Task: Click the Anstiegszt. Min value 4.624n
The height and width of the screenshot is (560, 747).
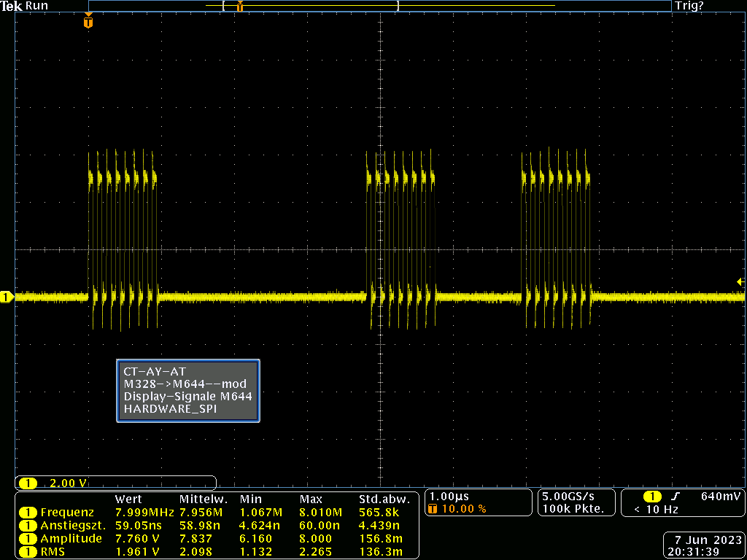Action: pyautogui.click(x=260, y=526)
